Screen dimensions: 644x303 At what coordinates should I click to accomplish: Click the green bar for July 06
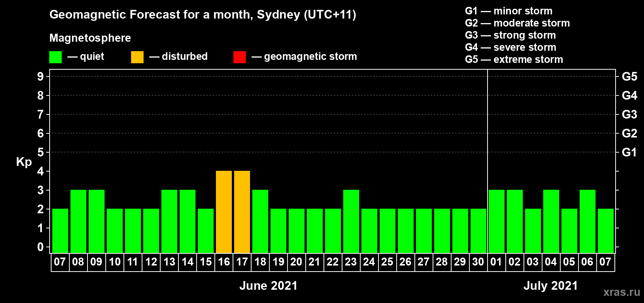[x=588, y=221]
